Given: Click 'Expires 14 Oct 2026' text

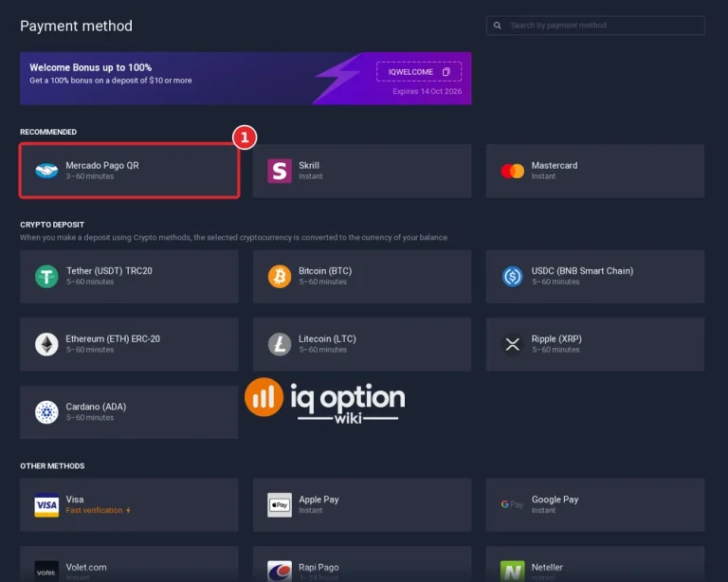Looking at the screenshot, I should tap(428, 91).
